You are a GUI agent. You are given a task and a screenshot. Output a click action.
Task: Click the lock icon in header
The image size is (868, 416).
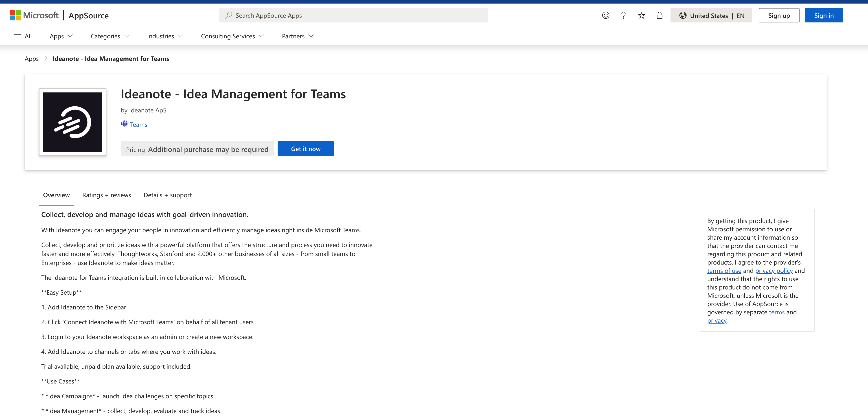point(660,15)
